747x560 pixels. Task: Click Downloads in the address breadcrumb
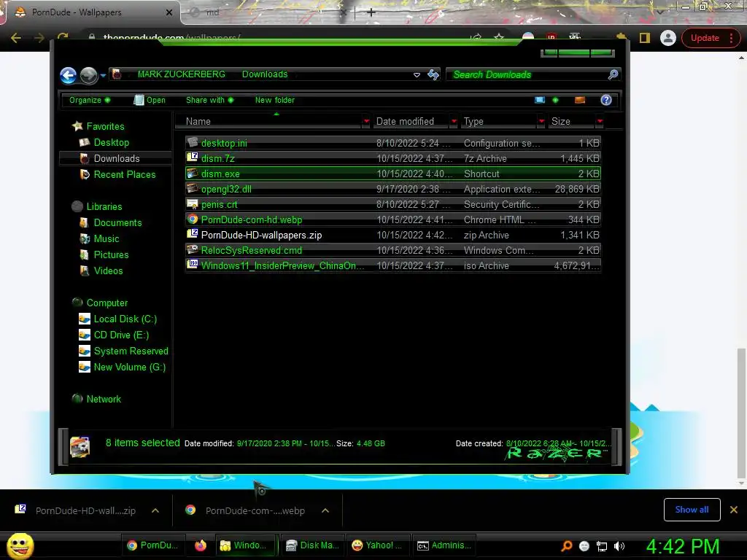coord(265,74)
